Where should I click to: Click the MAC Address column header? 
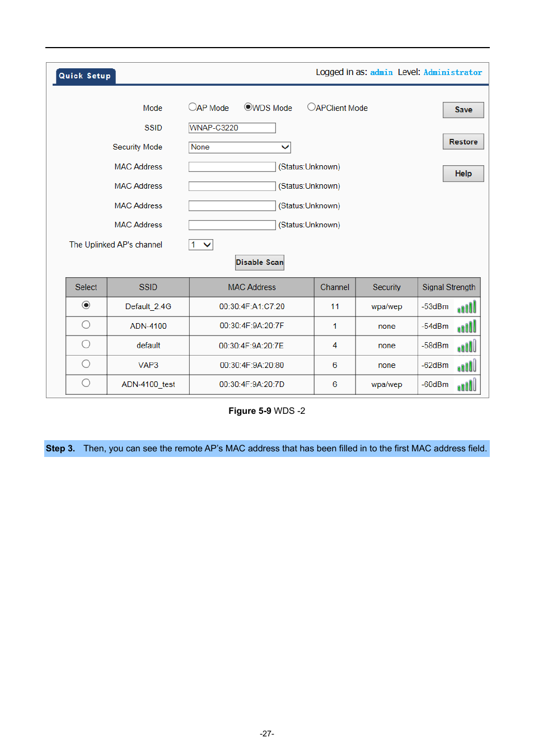point(252,287)
